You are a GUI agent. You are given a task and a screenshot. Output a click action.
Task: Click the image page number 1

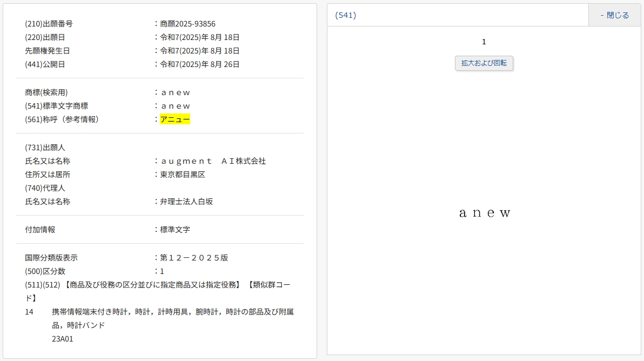[484, 42]
